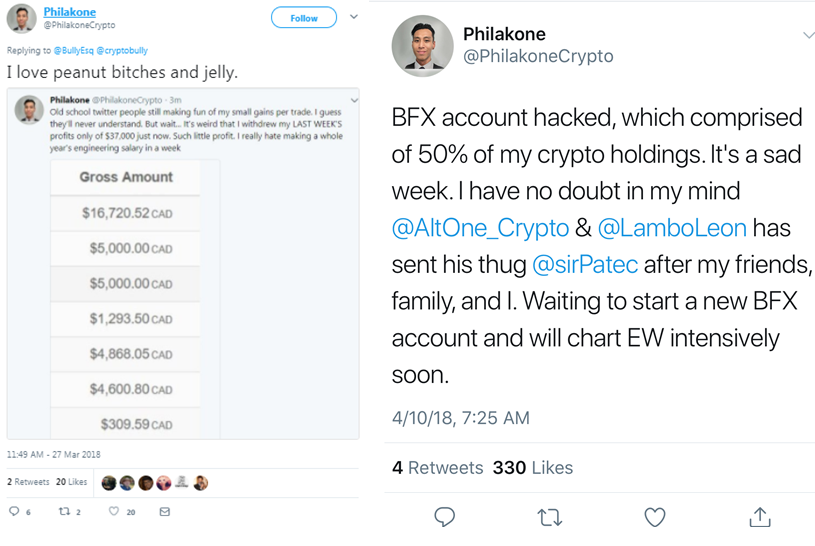Open the @AltOne_Crypto mention

coord(481,228)
